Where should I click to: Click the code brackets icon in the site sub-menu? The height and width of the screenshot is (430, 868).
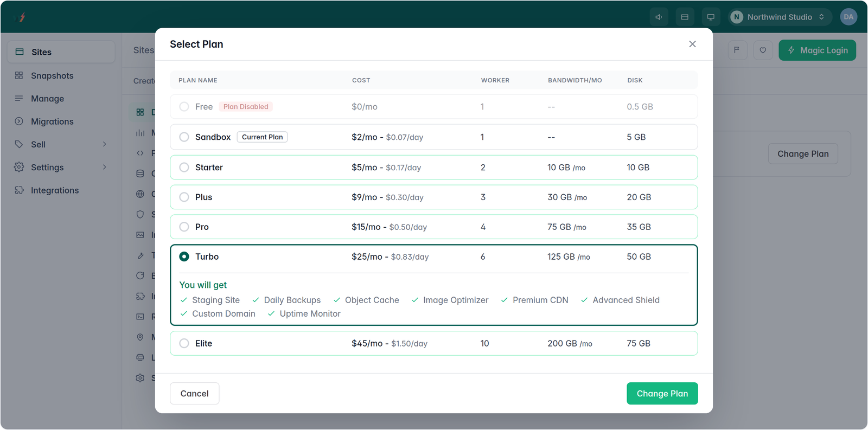click(140, 153)
